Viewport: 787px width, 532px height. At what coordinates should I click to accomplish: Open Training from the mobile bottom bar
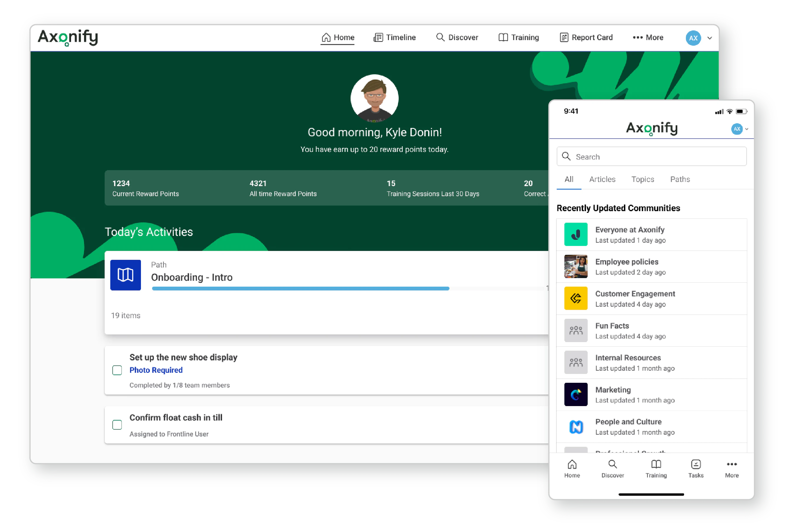(656, 468)
